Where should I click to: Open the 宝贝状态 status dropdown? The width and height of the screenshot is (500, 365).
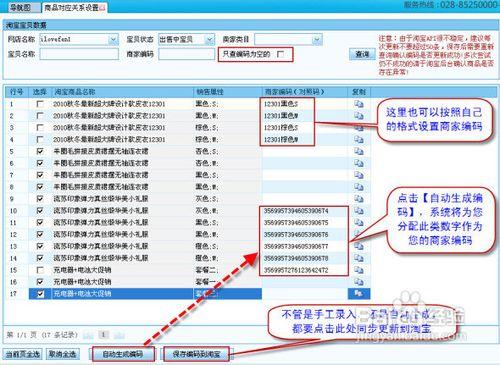pos(210,40)
